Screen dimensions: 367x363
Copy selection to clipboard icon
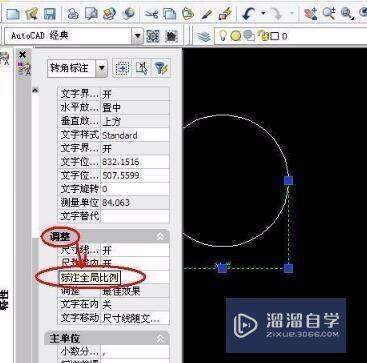point(169,14)
